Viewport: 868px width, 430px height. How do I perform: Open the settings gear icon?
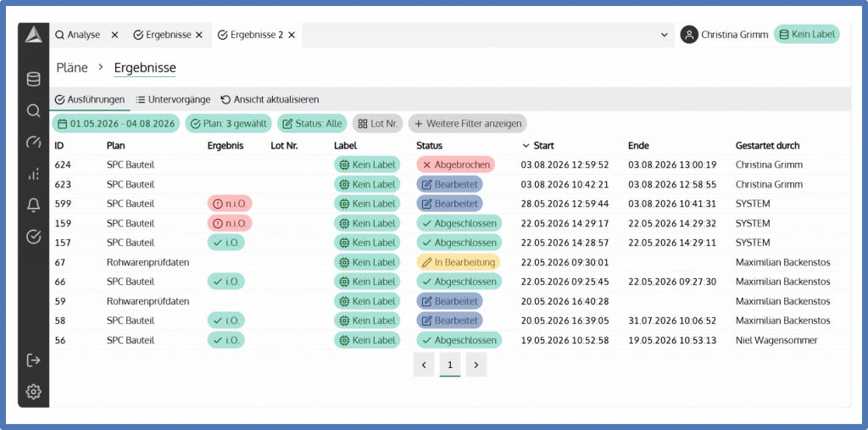click(x=33, y=392)
